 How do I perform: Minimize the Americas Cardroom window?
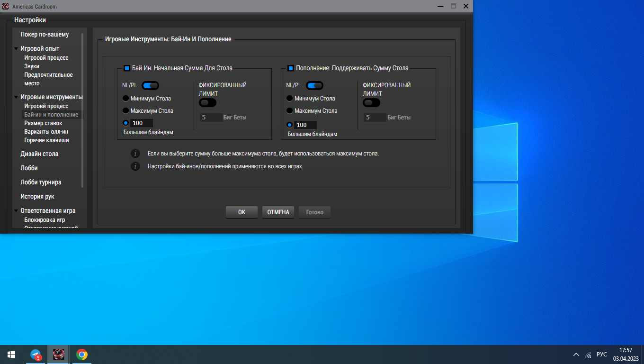pos(441,6)
